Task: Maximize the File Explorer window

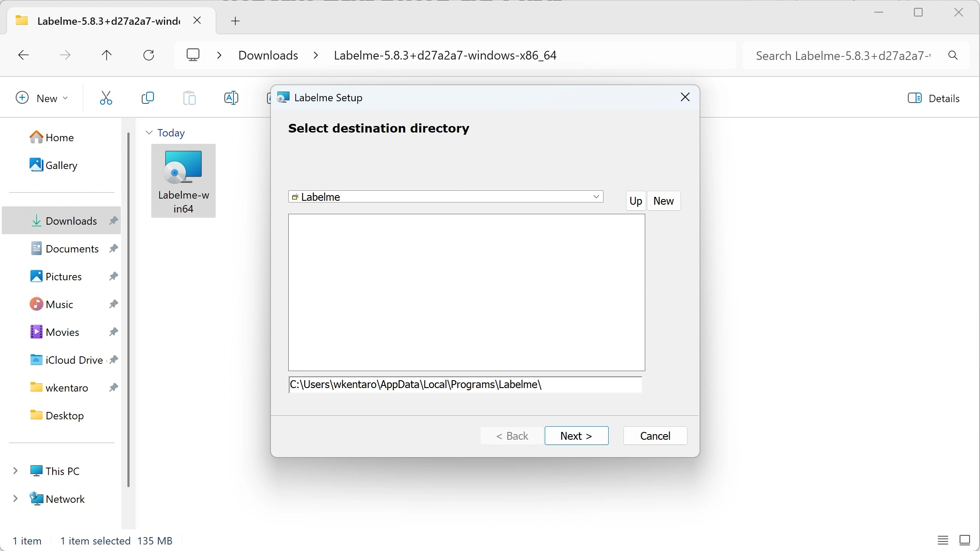Action: (x=918, y=13)
